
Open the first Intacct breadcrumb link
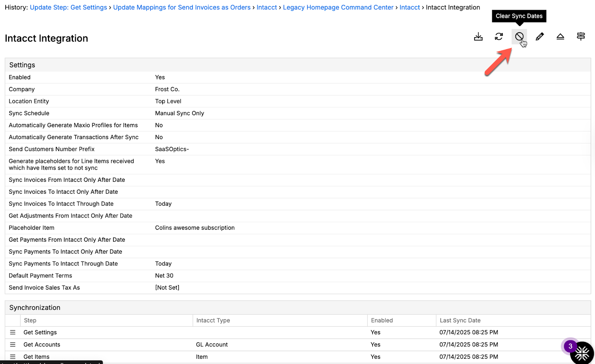coord(267,7)
